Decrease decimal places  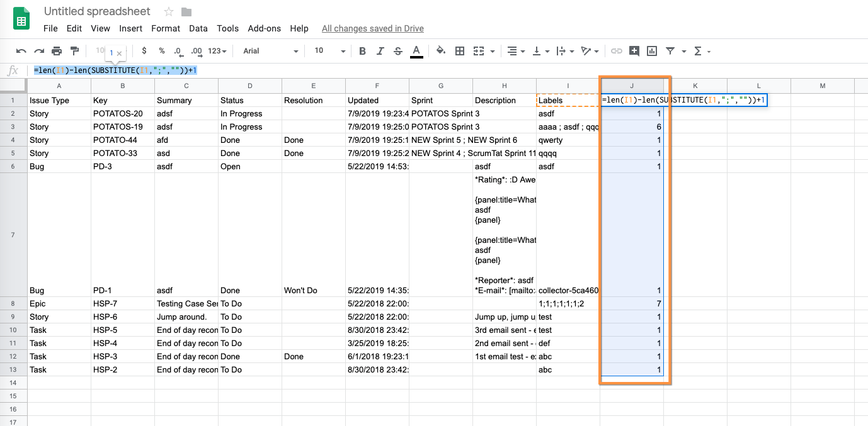[178, 51]
